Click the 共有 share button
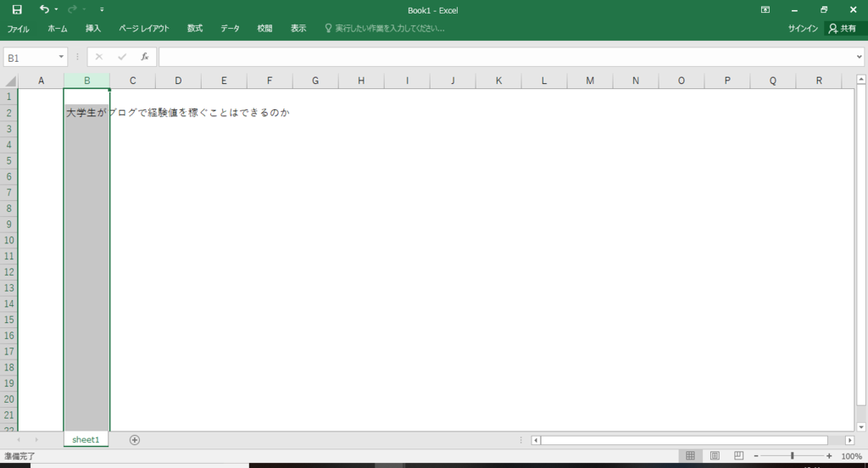Screen dimensions: 868x468 tap(843, 28)
